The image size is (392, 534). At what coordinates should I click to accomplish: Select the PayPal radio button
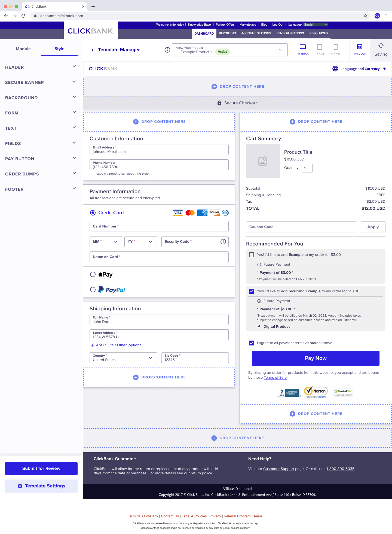click(93, 290)
